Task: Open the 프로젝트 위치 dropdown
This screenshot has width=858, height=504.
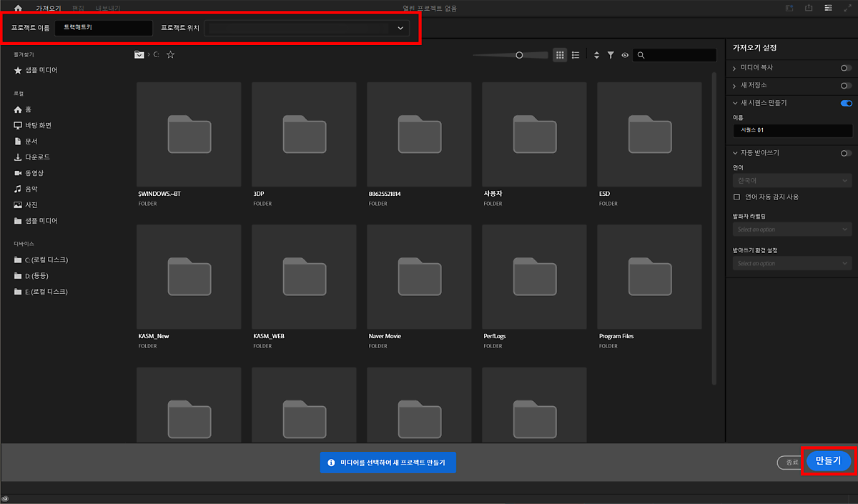Action: [x=400, y=29]
